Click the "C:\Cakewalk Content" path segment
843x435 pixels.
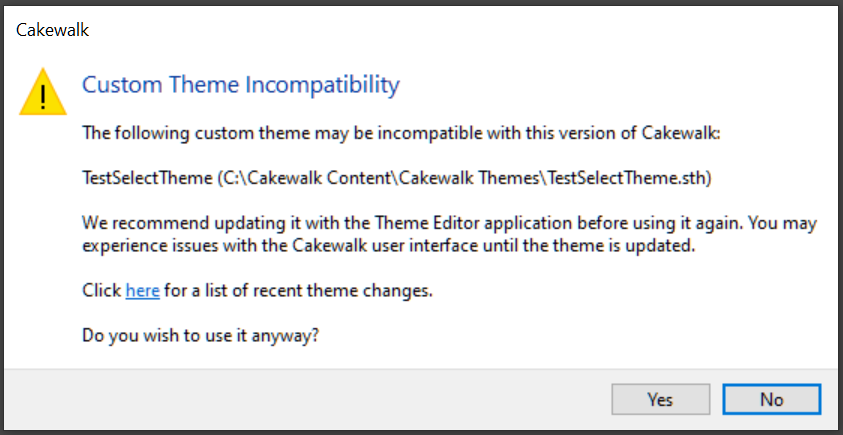tap(290, 178)
